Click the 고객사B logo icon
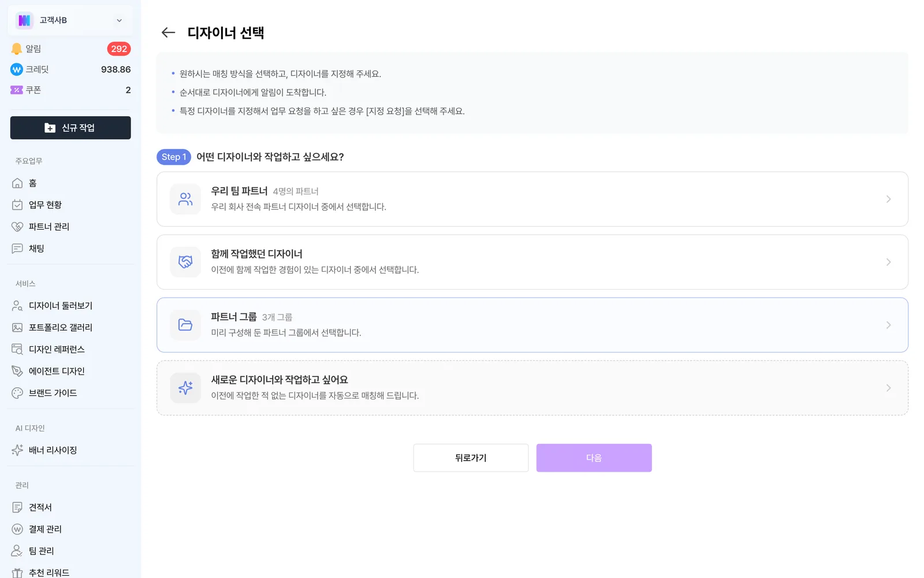This screenshot has width=924, height=578. click(x=24, y=20)
